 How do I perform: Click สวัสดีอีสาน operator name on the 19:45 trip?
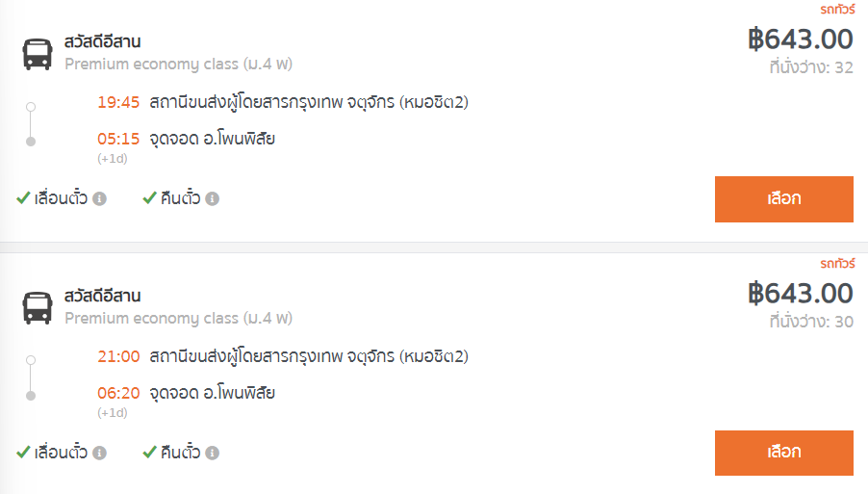pos(102,41)
